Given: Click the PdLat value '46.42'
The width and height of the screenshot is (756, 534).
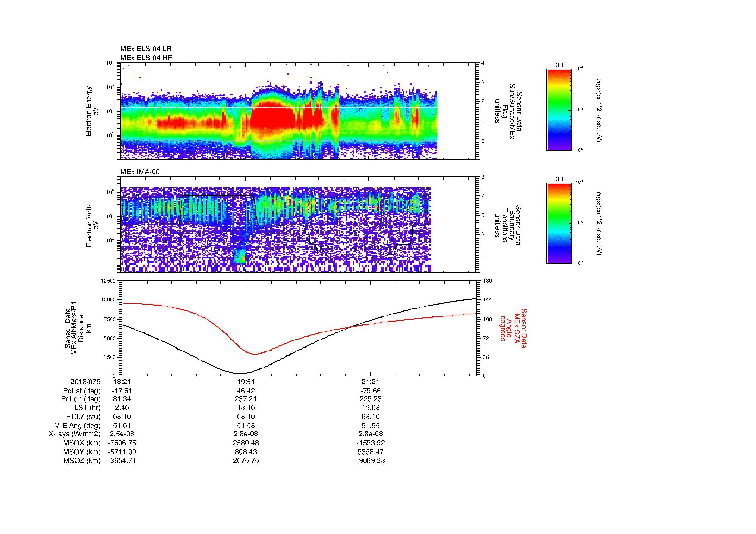Looking at the screenshot, I should (246, 391).
